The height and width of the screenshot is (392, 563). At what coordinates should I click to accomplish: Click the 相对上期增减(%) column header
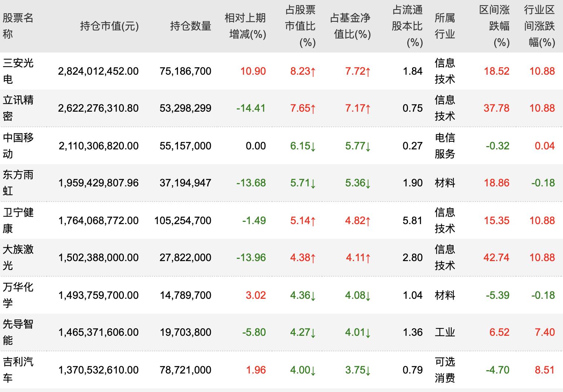[245, 26]
